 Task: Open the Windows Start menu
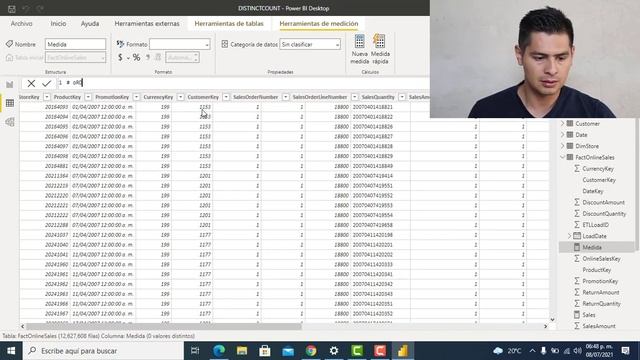point(11,351)
